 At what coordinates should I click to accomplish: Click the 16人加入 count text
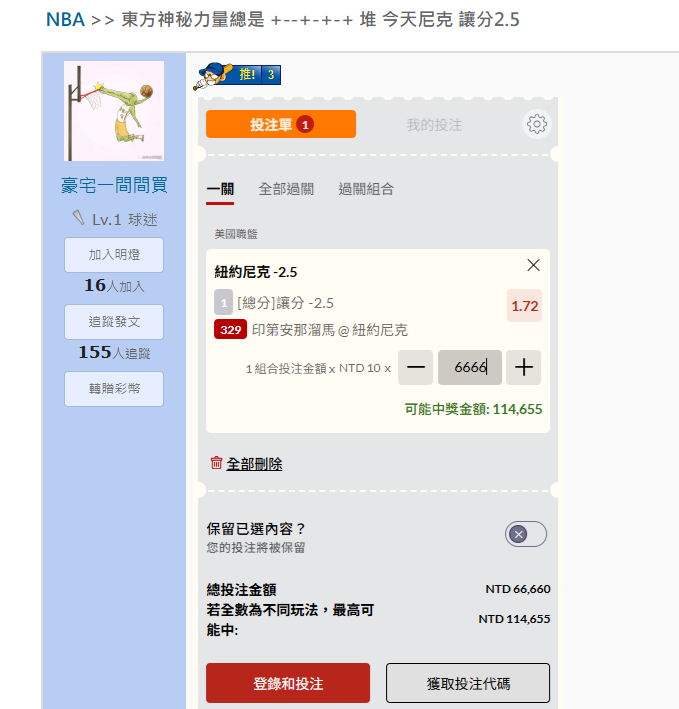click(x=114, y=286)
